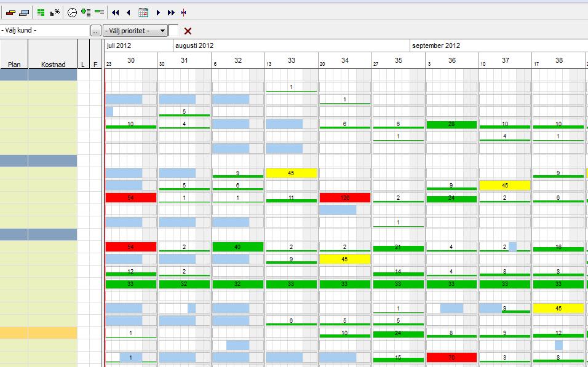
Task: Click the week 33 column header
Action: pos(292,60)
